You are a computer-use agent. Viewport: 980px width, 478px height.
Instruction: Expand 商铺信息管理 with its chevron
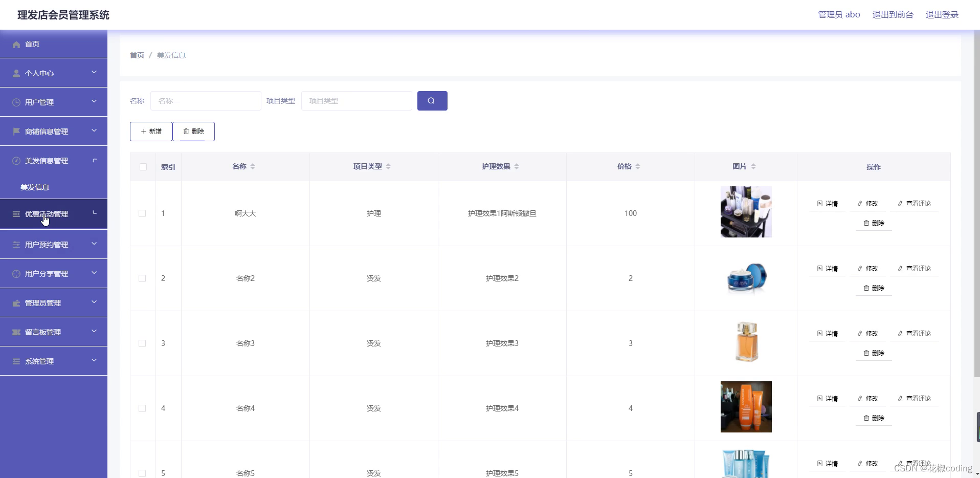(94, 131)
